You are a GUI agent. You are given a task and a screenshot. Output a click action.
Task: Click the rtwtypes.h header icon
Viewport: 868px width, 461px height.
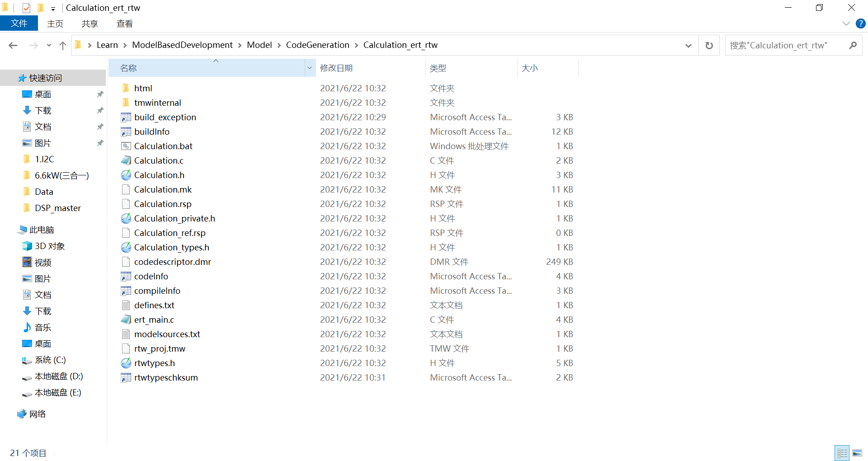(126, 363)
